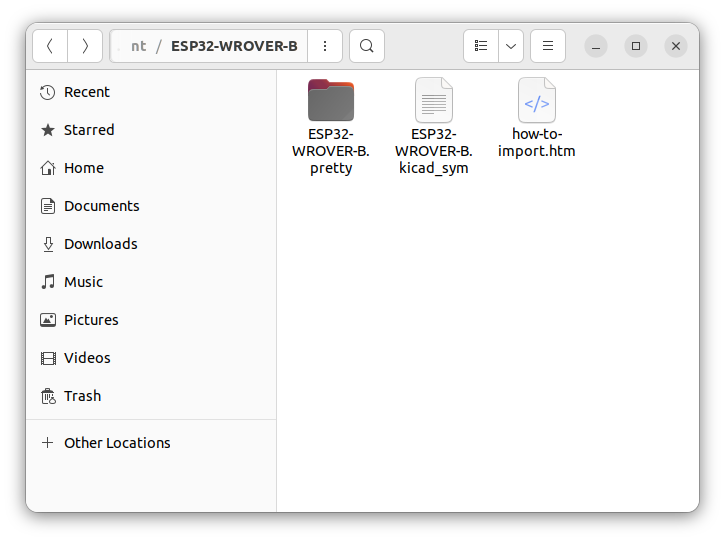This screenshot has height=541, width=725.
Task: Click the 'ESP32-WROVER-B.kicad_sym' file name label
Action: click(x=434, y=151)
